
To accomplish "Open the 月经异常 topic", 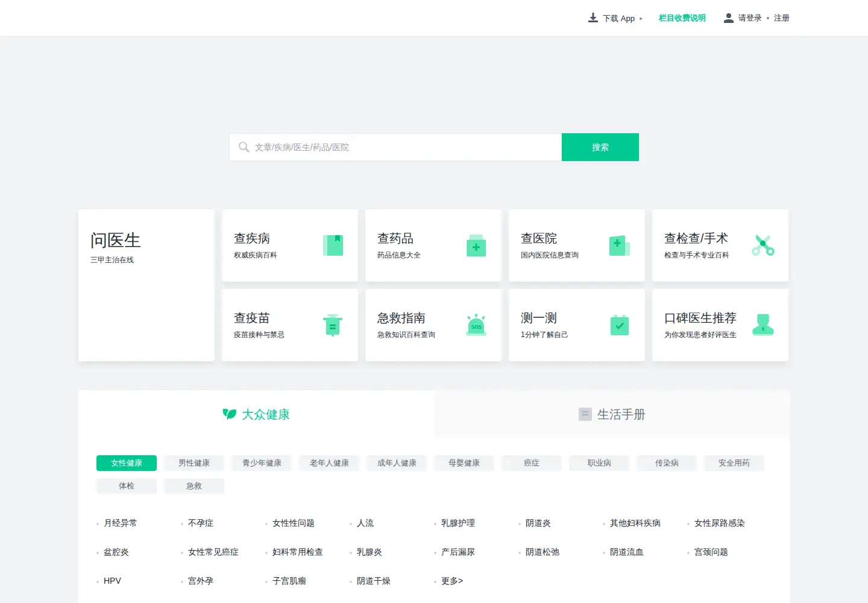I will pos(121,523).
